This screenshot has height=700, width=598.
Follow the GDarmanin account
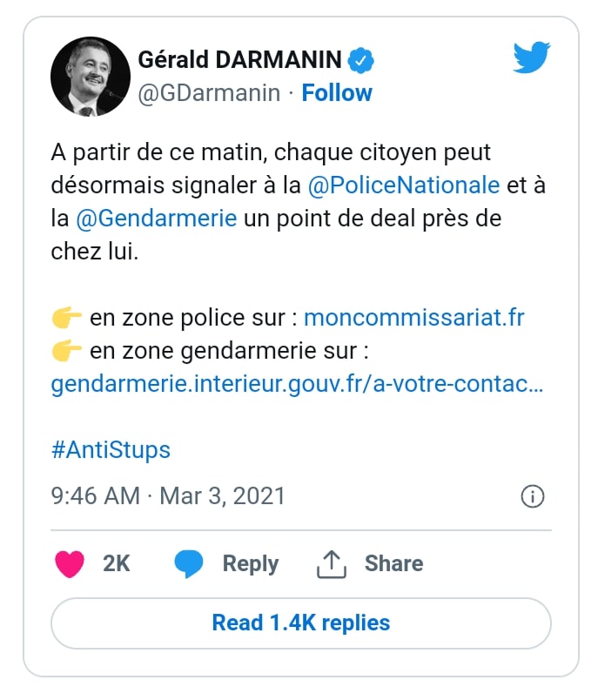click(337, 93)
